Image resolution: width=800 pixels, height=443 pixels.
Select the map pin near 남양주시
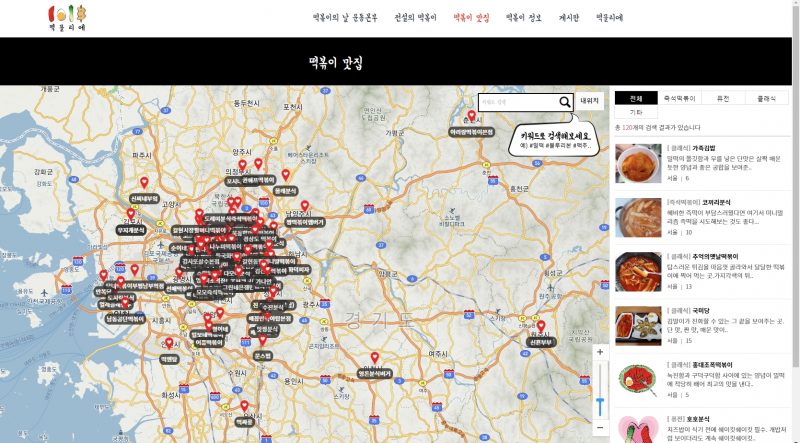(x=305, y=206)
